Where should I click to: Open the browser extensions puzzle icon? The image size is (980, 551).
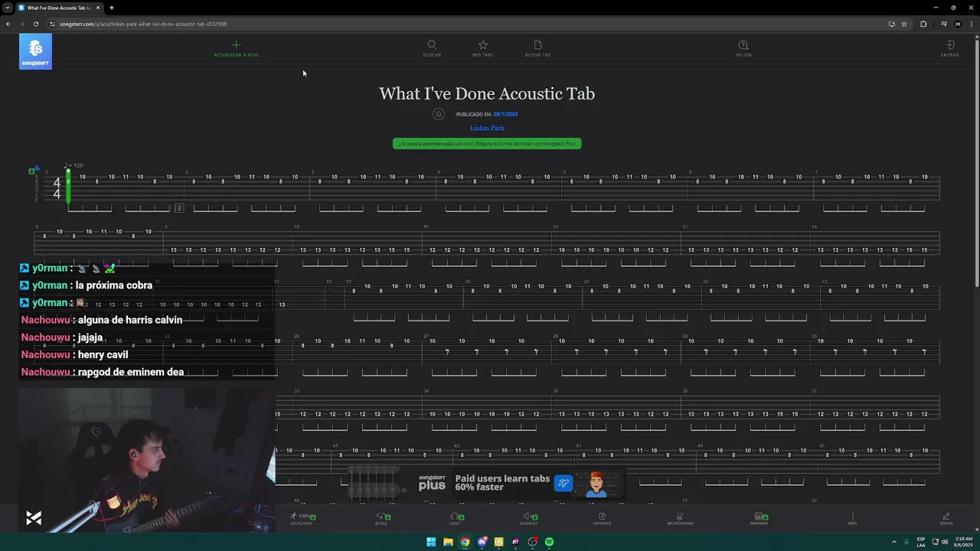tap(923, 24)
